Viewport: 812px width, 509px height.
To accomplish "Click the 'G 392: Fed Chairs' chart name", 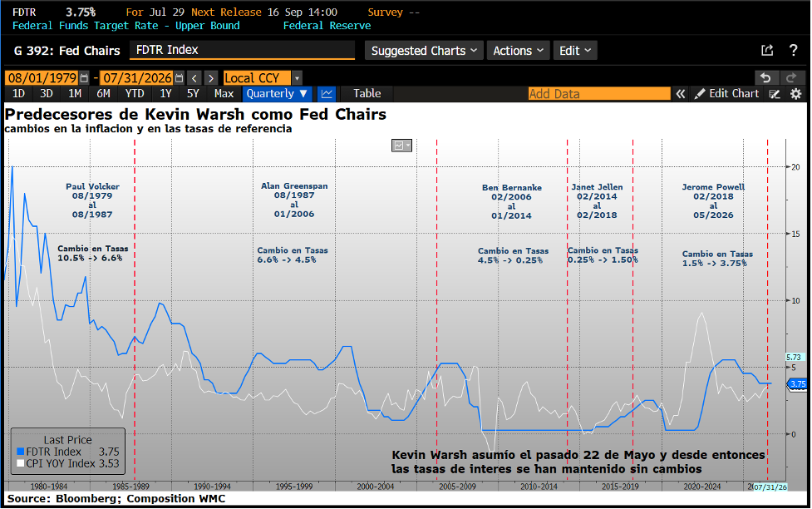I will click(66, 51).
